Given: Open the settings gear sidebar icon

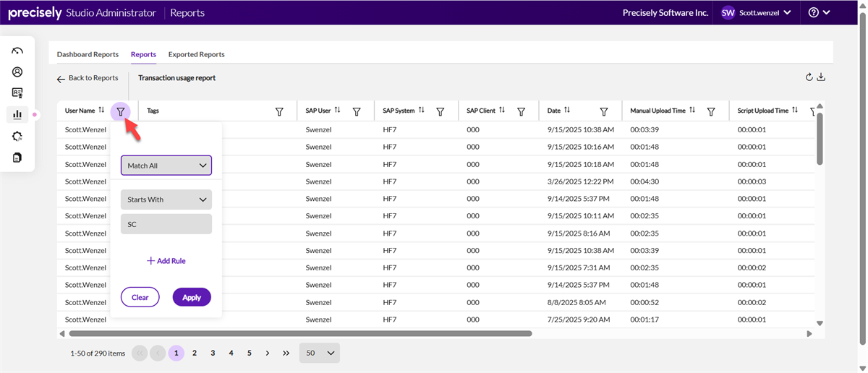Looking at the screenshot, I should point(17,136).
